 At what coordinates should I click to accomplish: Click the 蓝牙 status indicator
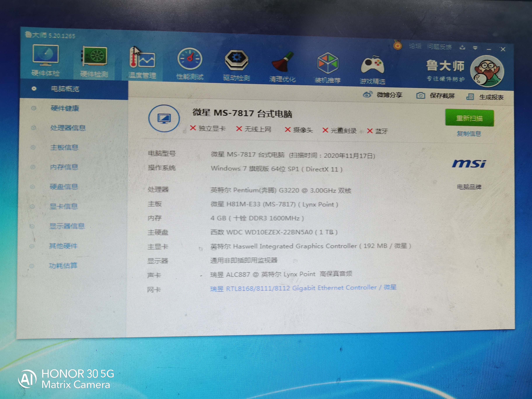377,131
